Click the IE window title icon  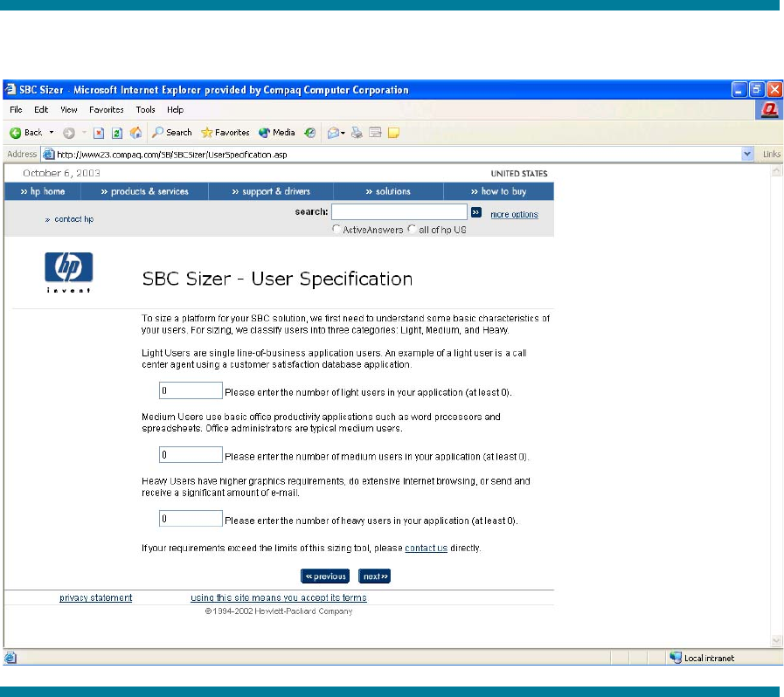tap(10, 89)
